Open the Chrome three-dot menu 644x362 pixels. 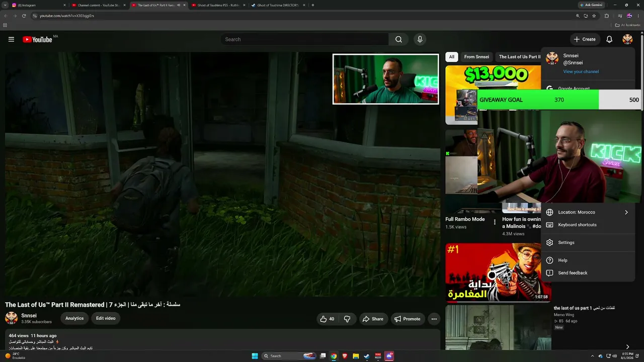[x=638, y=16]
